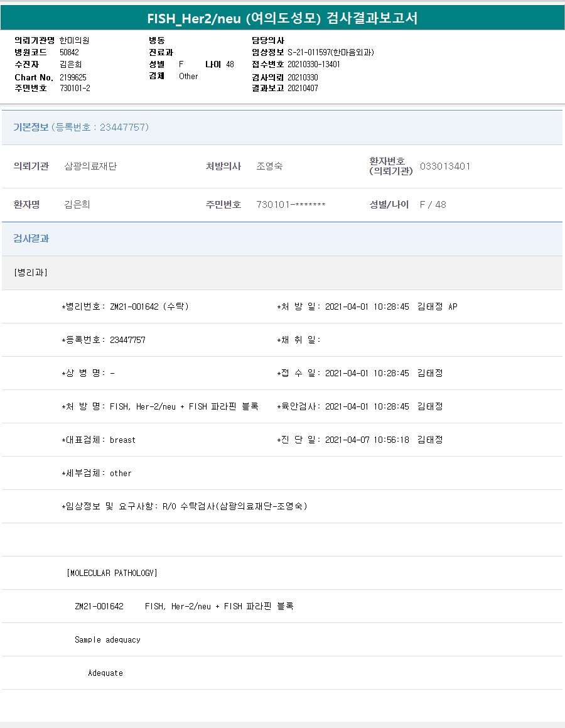Click reception number 20210330-13401
Image resolution: width=565 pixels, height=728 pixels.
[314, 65]
